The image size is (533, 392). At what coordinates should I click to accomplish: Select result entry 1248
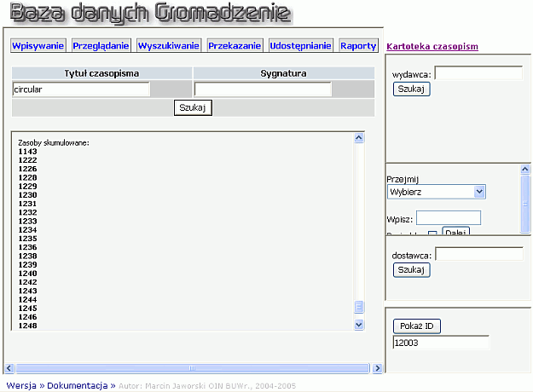[28, 326]
